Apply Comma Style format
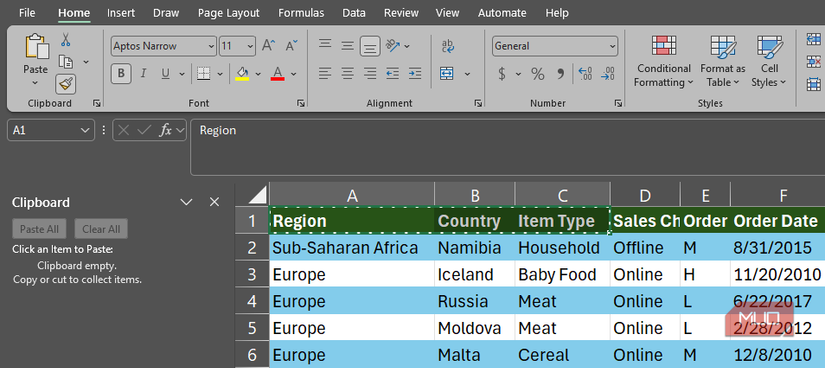This screenshot has width=825, height=368. click(x=560, y=74)
